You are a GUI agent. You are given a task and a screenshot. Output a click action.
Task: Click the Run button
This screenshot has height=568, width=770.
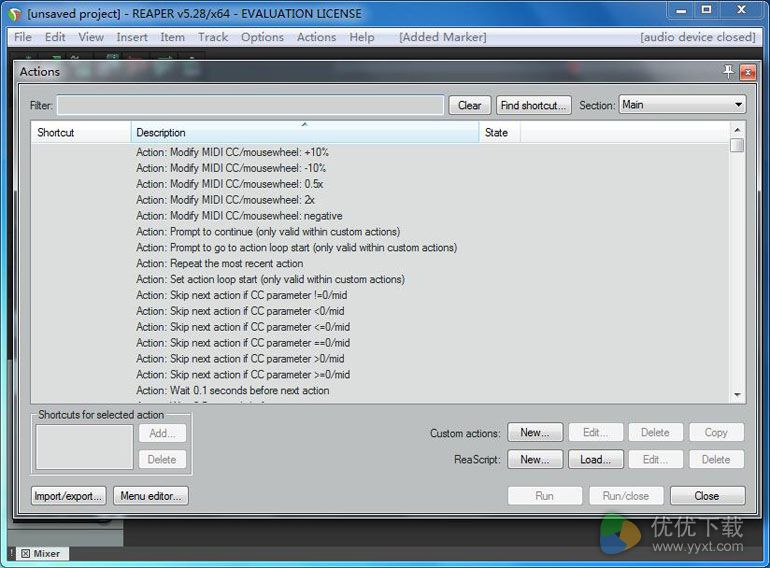[545, 496]
